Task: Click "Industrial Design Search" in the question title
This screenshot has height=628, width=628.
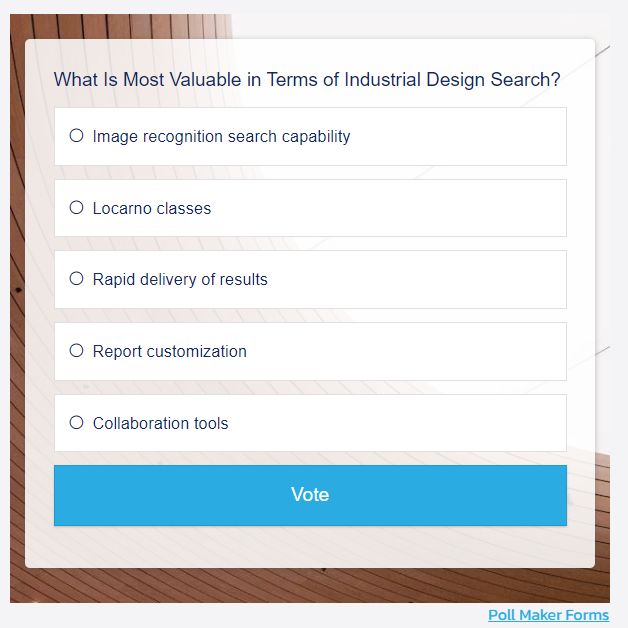Action: [452, 80]
